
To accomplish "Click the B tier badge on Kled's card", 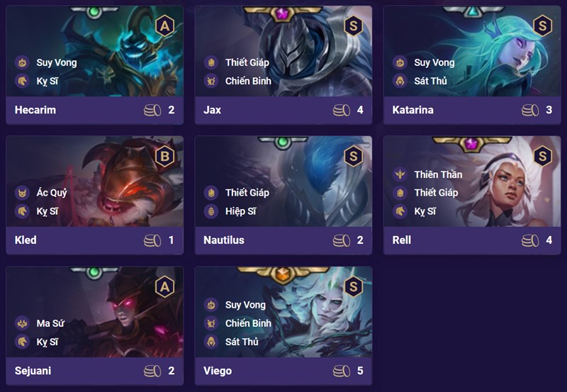I will point(164,156).
